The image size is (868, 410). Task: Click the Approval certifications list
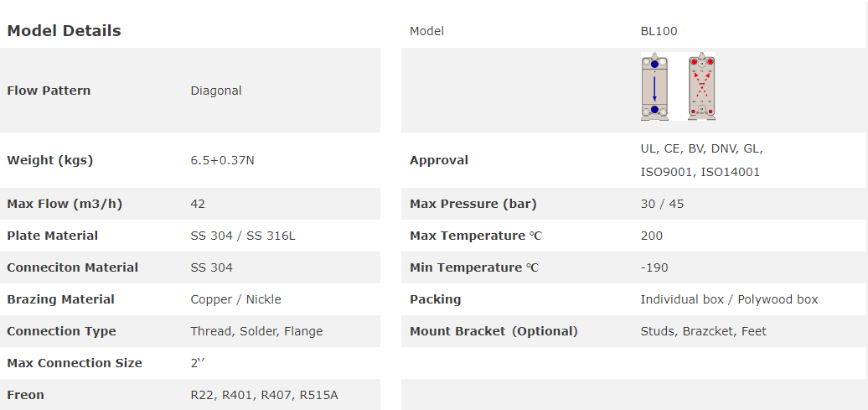point(701,160)
